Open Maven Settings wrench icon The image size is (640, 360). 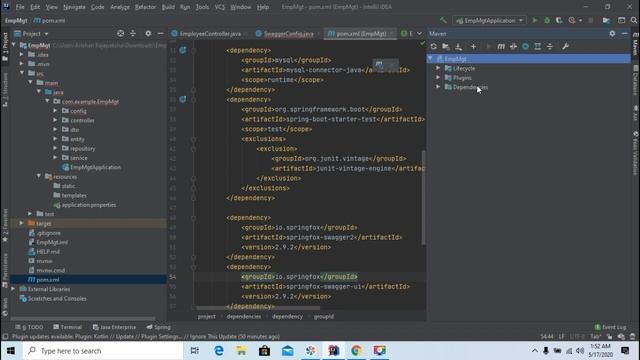tap(565, 47)
